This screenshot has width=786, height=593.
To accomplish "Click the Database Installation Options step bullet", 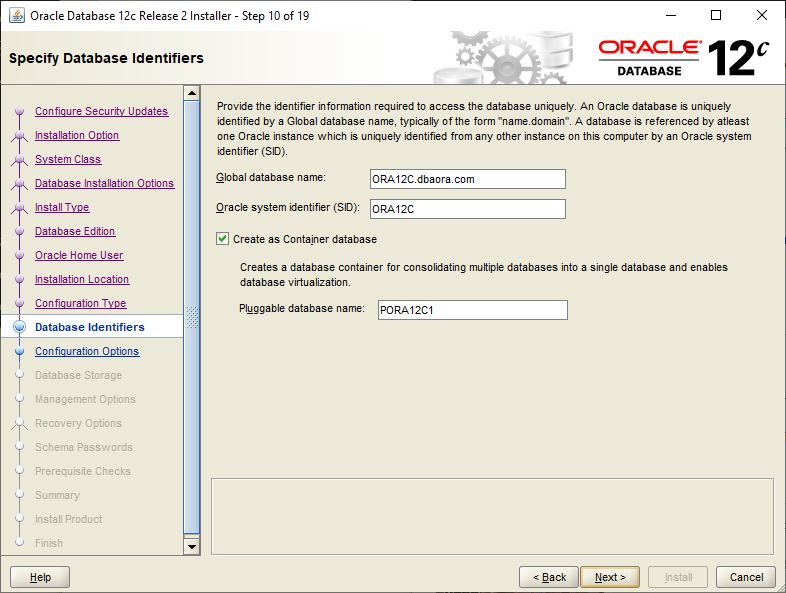I will (20, 183).
